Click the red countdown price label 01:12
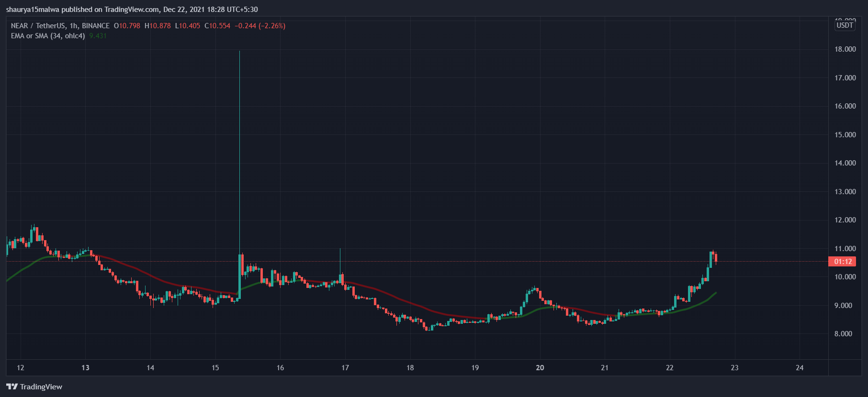Screen dimensions: 868x397 pyautogui.click(x=842, y=262)
